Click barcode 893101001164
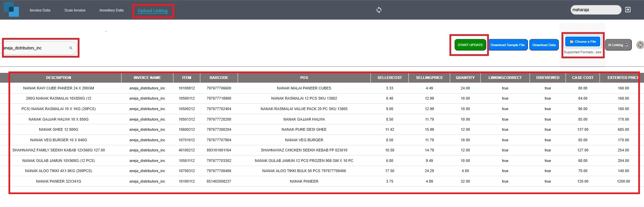This screenshot has width=644, height=207. (x=219, y=150)
